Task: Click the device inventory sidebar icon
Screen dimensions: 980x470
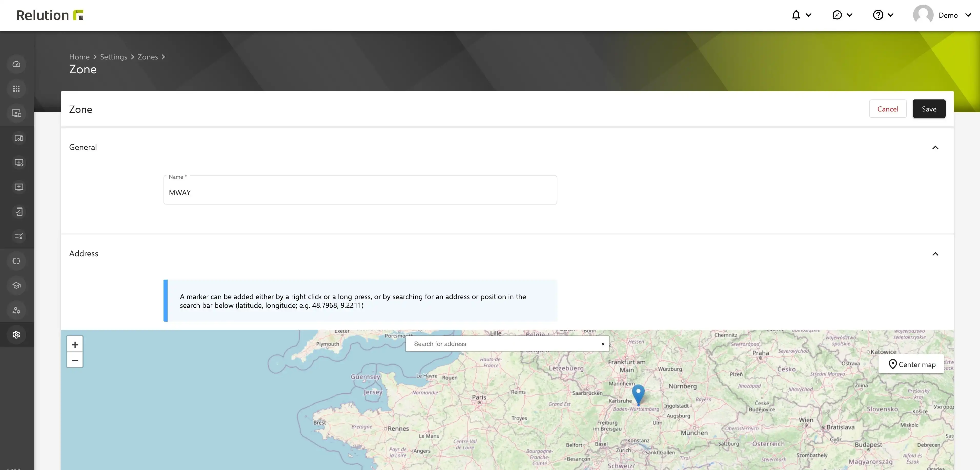Action: (x=19, y=138)
